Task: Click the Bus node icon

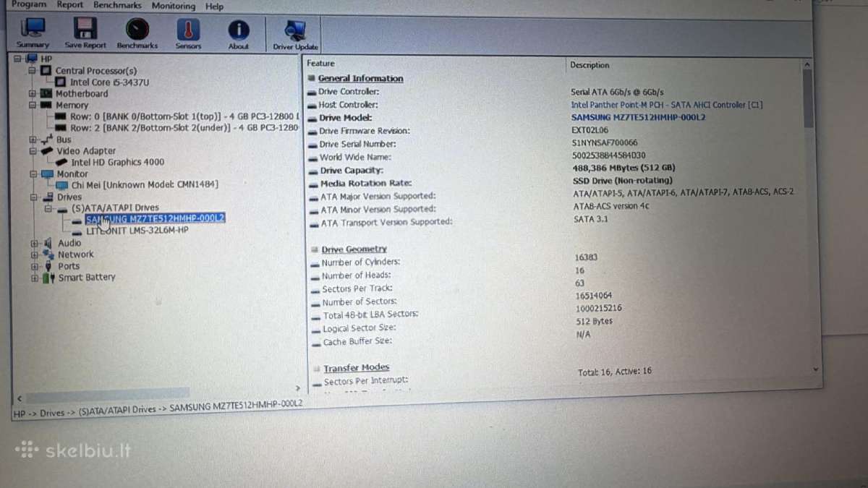Action: pos(47,140)
